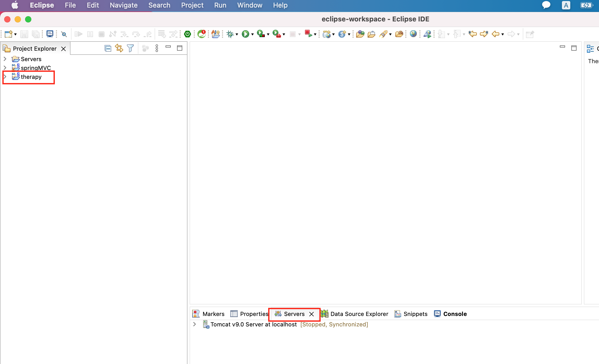Click the Project Explorer filter funnel icon
This screenshot has width=599, height=364.
[x=130, y=48]
